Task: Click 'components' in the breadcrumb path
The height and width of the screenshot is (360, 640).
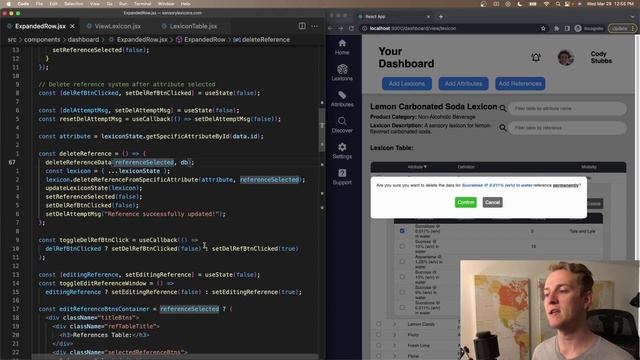Action: (42, 40)
